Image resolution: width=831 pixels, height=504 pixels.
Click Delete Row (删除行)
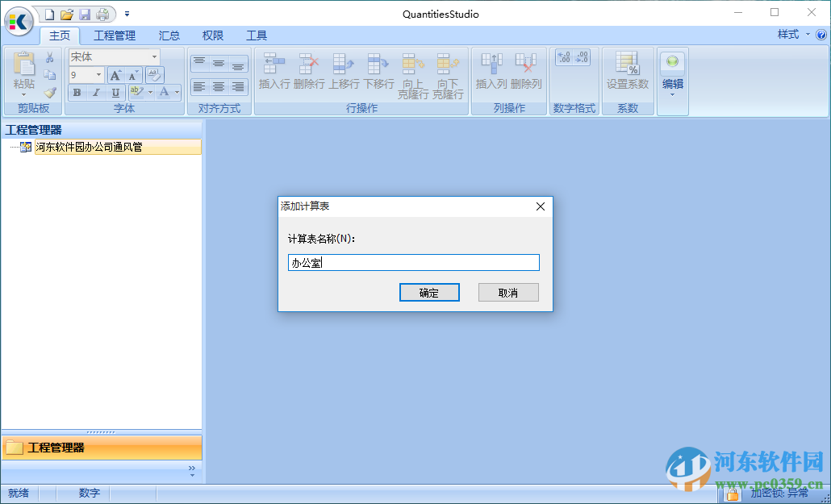coord(308,71)
